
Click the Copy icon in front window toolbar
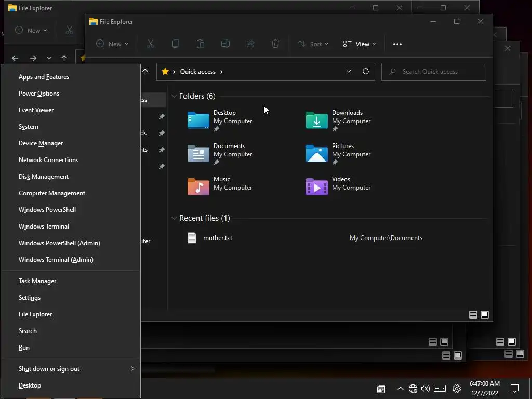[x=176, y=44]
